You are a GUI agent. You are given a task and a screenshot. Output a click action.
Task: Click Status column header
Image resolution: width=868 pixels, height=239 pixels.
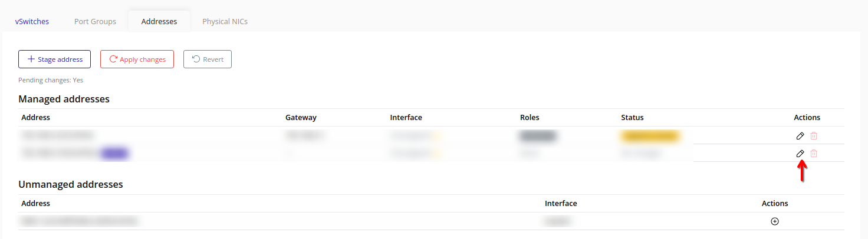632,118
